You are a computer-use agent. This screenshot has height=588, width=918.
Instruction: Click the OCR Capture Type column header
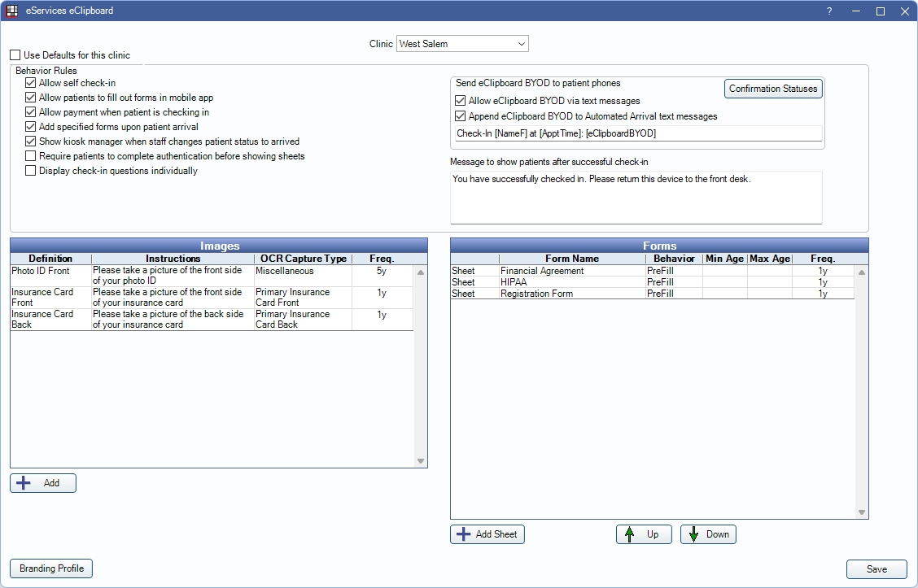tap(303, 259)
